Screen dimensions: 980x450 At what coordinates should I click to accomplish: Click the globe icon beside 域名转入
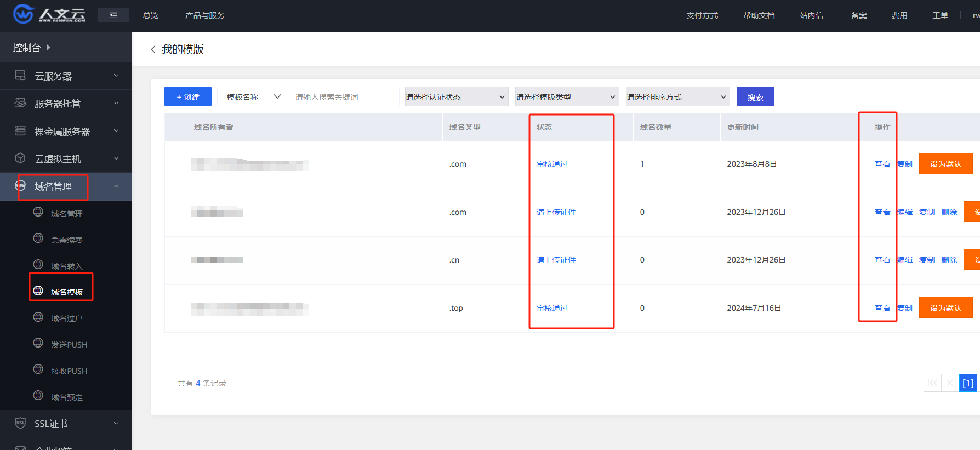pos(38,265)
